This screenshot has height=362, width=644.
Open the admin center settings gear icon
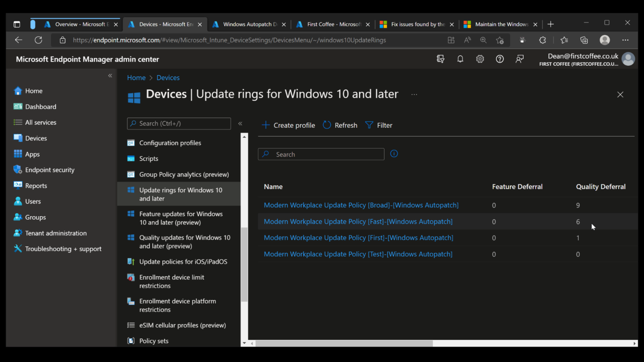(x=480, y=59)
